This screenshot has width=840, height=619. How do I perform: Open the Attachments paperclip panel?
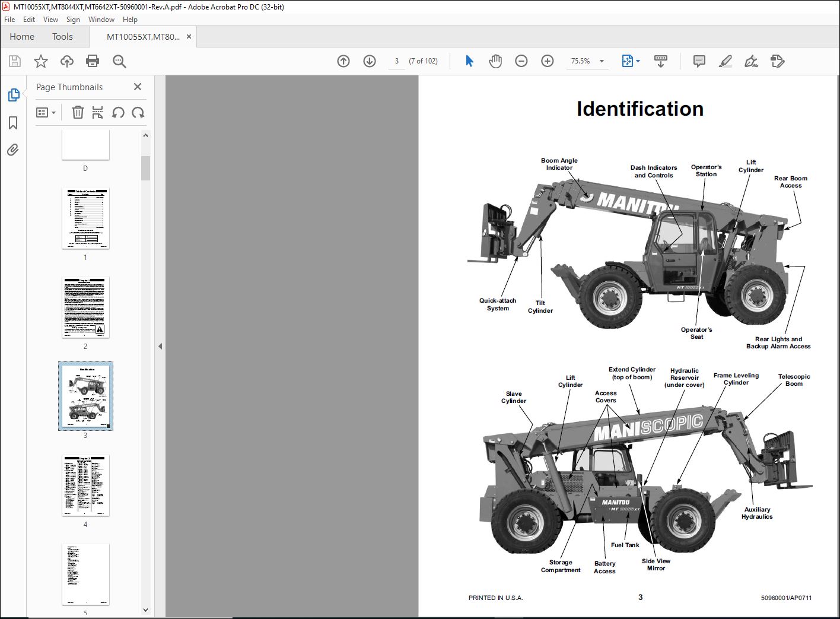point(13,150)
